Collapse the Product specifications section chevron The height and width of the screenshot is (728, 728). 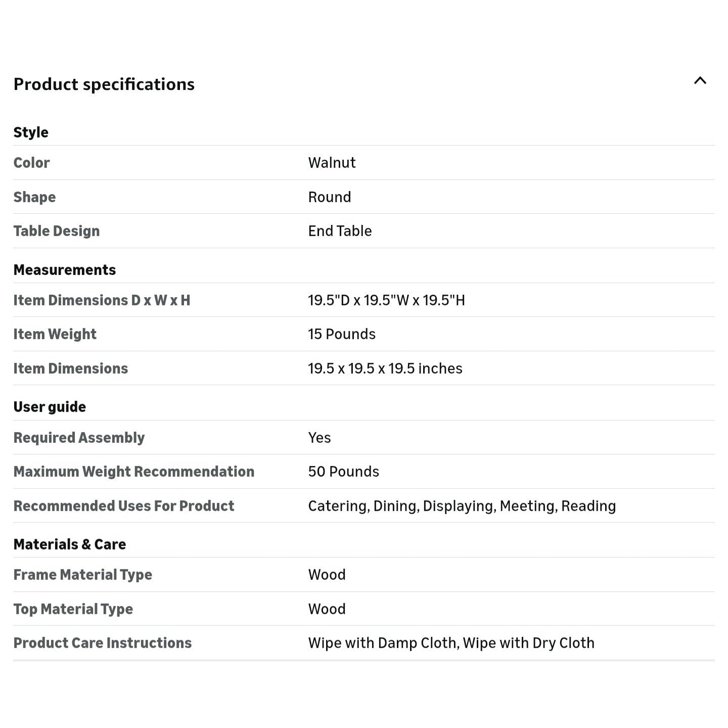(x=700, y=80)
